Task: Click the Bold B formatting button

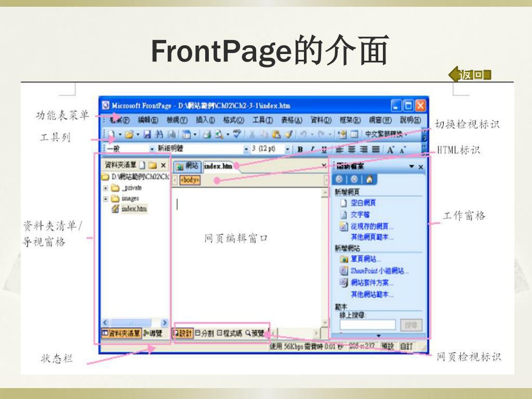Action: 300,149
